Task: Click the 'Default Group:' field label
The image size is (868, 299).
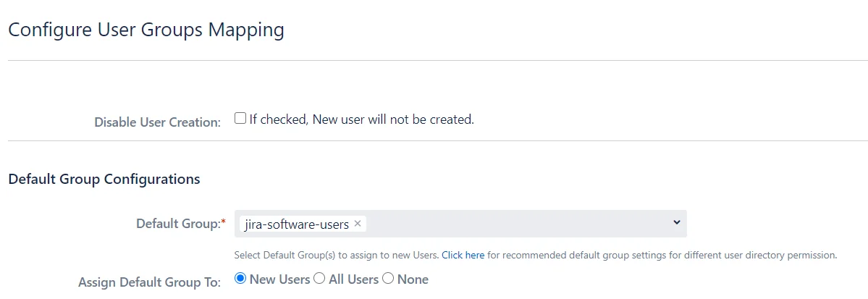Action: [177, 224]
